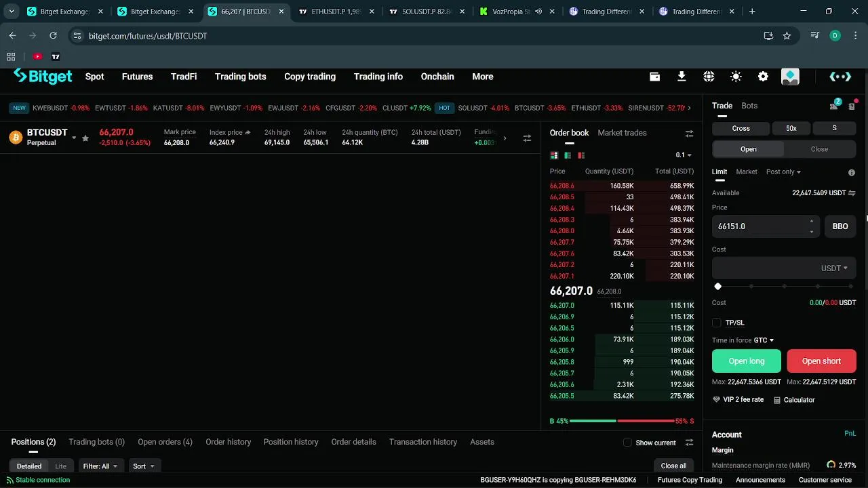Click the Bitget logo

click(x=43, y=77)
